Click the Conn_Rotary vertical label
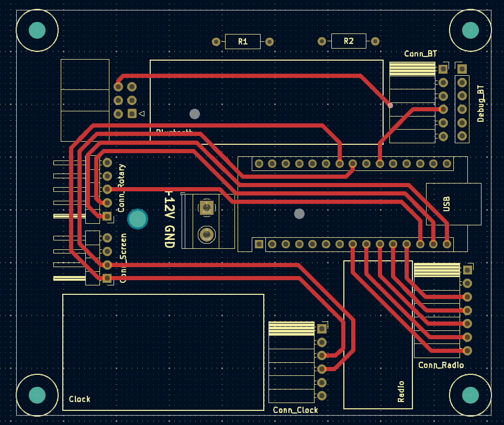 pos(121,188)
